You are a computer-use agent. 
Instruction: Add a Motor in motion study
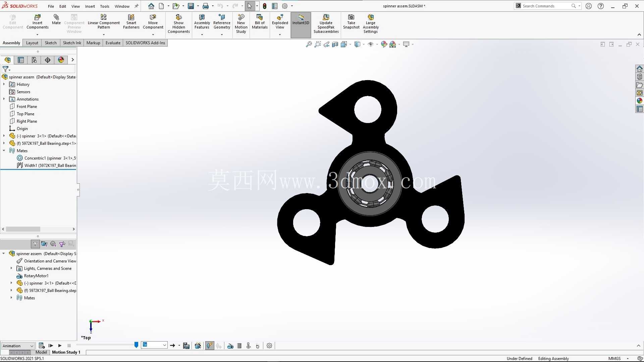230,346
